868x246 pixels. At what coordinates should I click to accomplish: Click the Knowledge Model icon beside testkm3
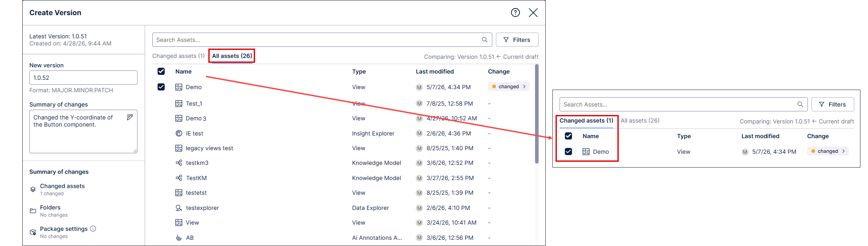click(x=179, y=163)
